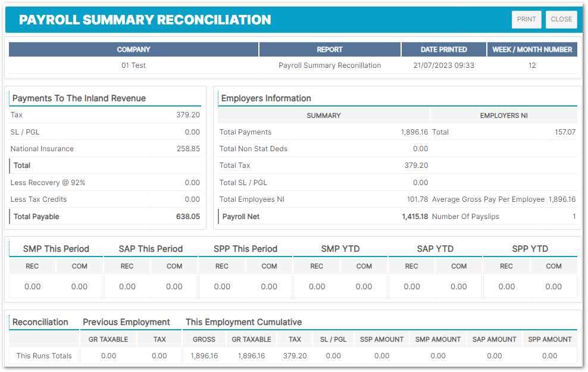
Task: Click the This Runs Totals row label
Action: pyautogui.click(x=44, y=356)
